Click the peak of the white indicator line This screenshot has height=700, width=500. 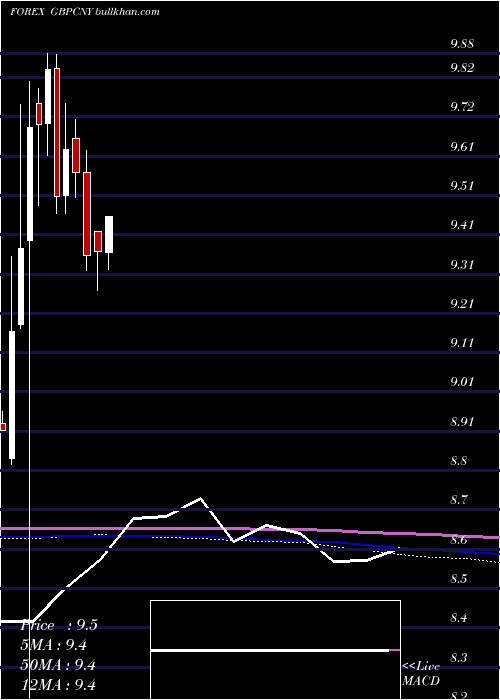click(200, 498)
